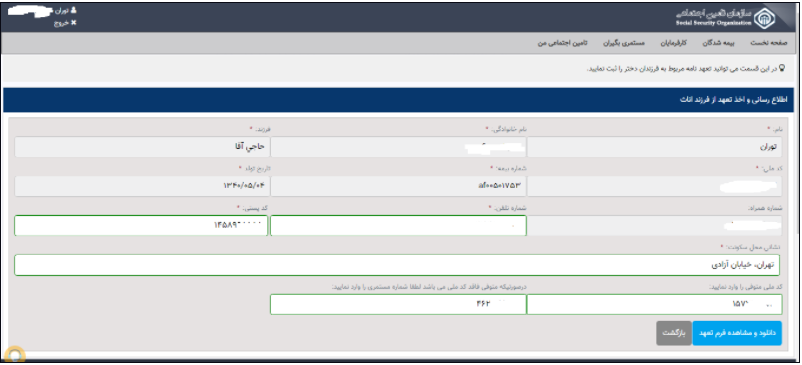Click the شماره بیمه field
Screen dimensions: 802x365
coord(398,186)
